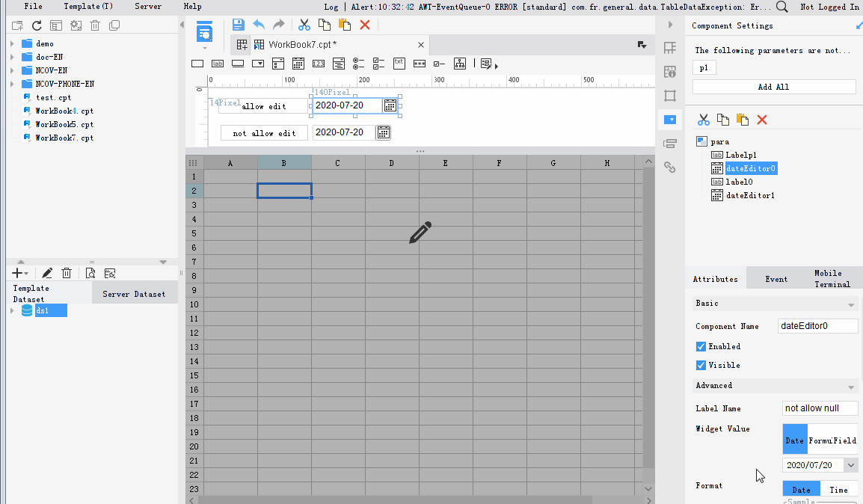Switch to Server Dataset tab
The width and height of the screenshot is (863, 504).
coord(135,294)
